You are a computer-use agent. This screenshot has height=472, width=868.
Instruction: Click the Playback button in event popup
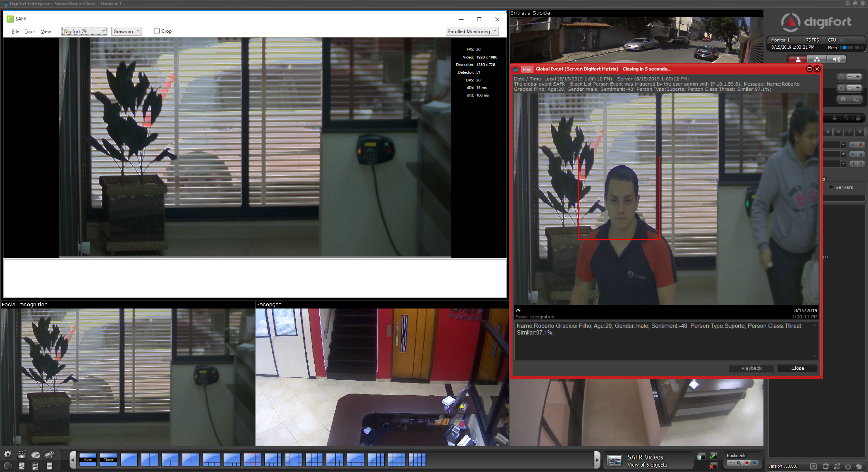751,368
